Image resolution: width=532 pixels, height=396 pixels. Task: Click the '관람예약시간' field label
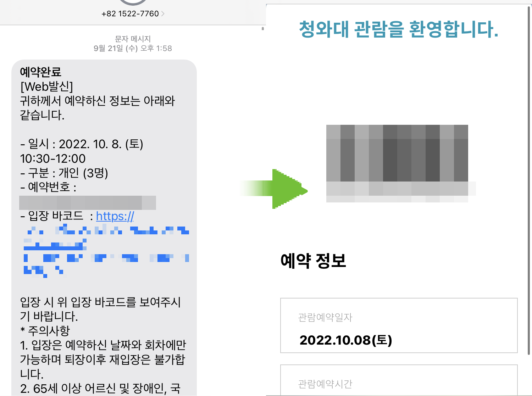[325, 384]
